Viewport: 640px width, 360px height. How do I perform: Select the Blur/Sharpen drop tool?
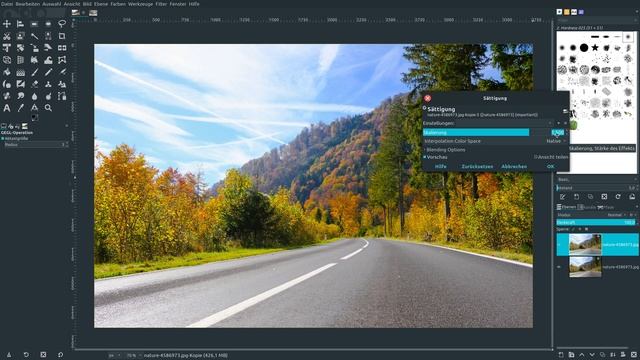point(34,96)
